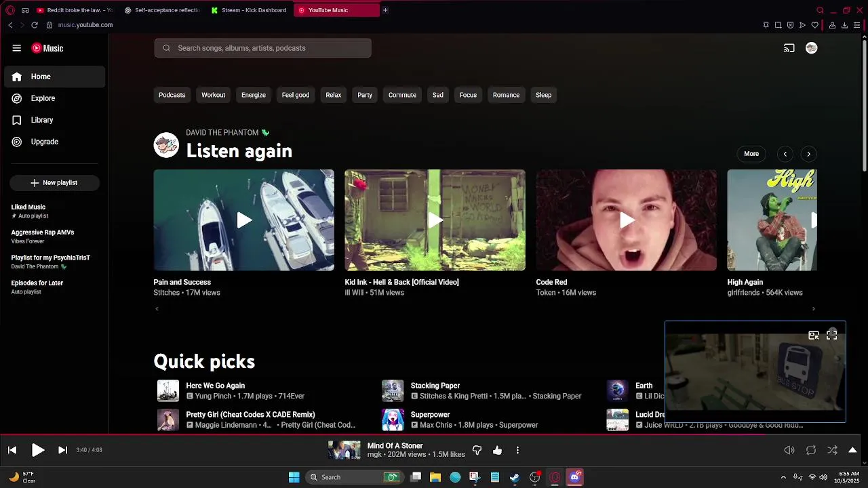Select the Sad mood chip
The height and width of the screenshot is (488, 868).
coord(438,95)
